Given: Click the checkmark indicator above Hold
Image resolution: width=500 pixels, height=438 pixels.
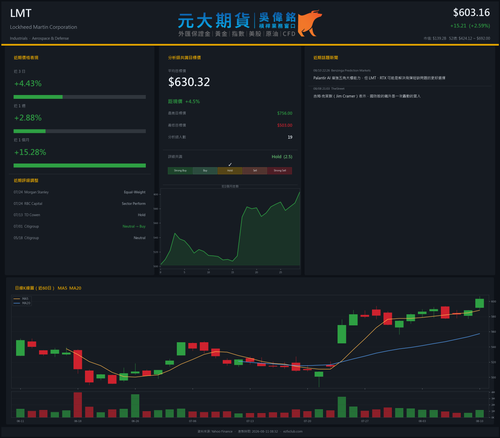Looking at the screenshot, I should point(230,164).
